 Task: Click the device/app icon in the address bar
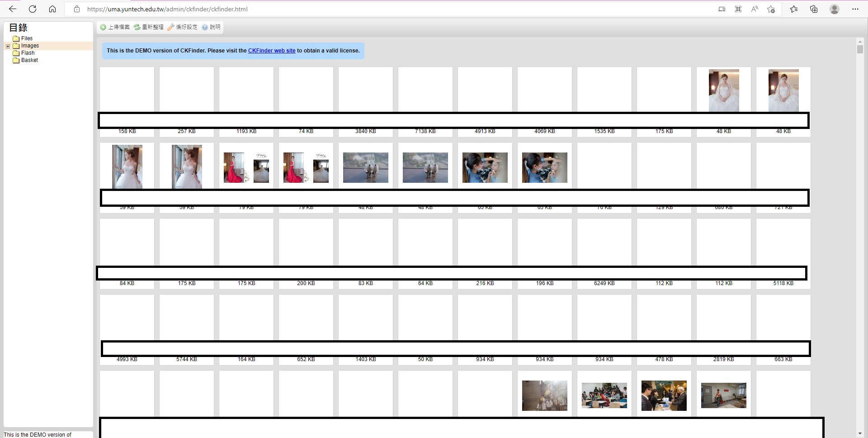722,9
